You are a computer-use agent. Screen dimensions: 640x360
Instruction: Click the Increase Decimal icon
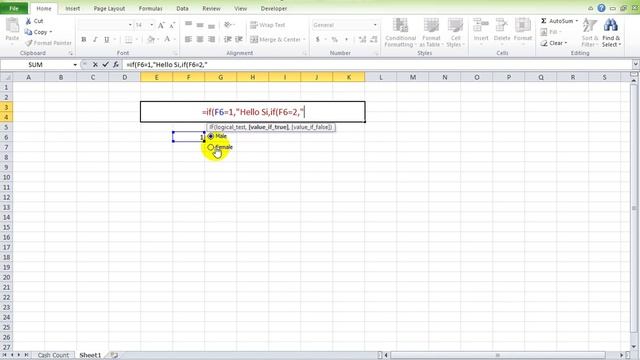[x=362, y=40]
